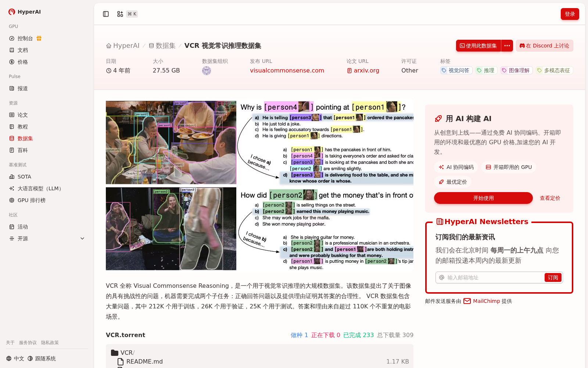588x368 pixels.
Task: Toggle the sidebar panel icon
Action: click(x=106, y=14)
